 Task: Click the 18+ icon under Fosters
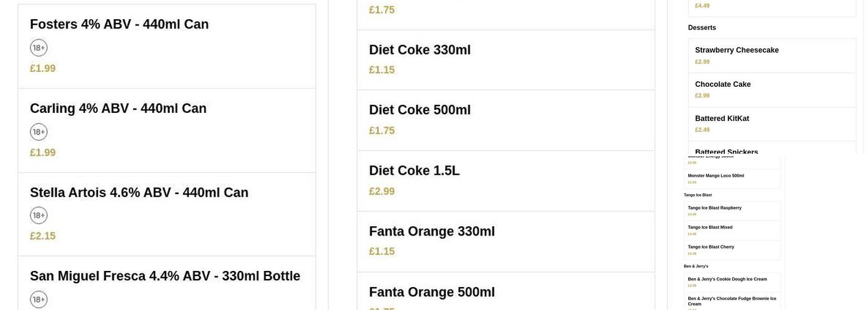[38, 48]
